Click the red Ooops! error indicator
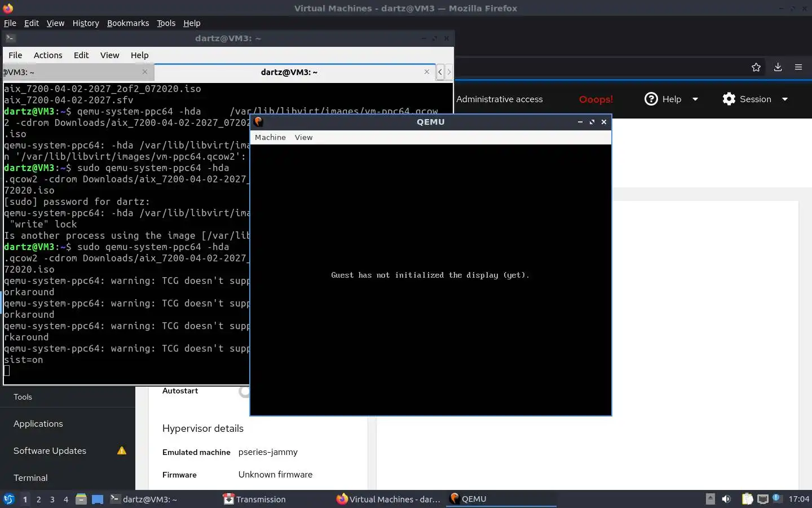Viewport: 812px width, 508px height. pos(596,99)
